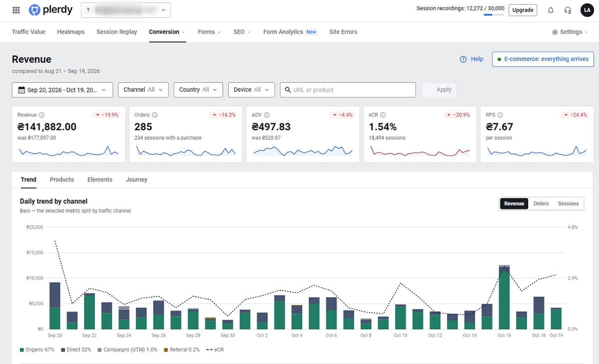
Task: Open the apps grid icon
Action: pyautogui.click(x=16, y=10)
